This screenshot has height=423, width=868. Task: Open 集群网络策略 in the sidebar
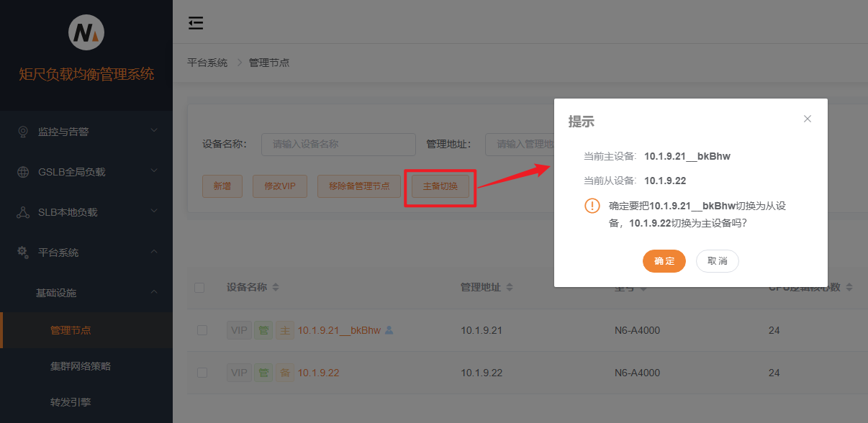(x=81, y=366)
